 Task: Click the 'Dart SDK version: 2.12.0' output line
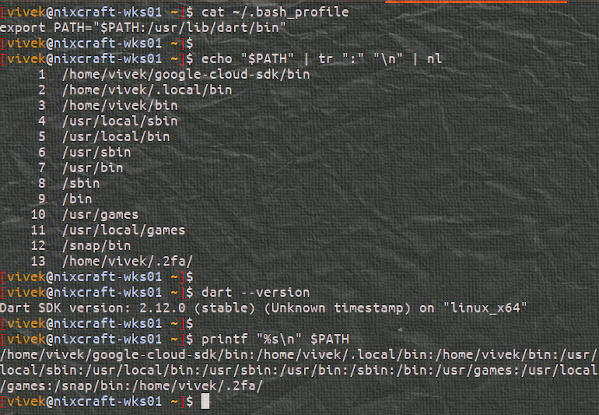pos(264,308)
